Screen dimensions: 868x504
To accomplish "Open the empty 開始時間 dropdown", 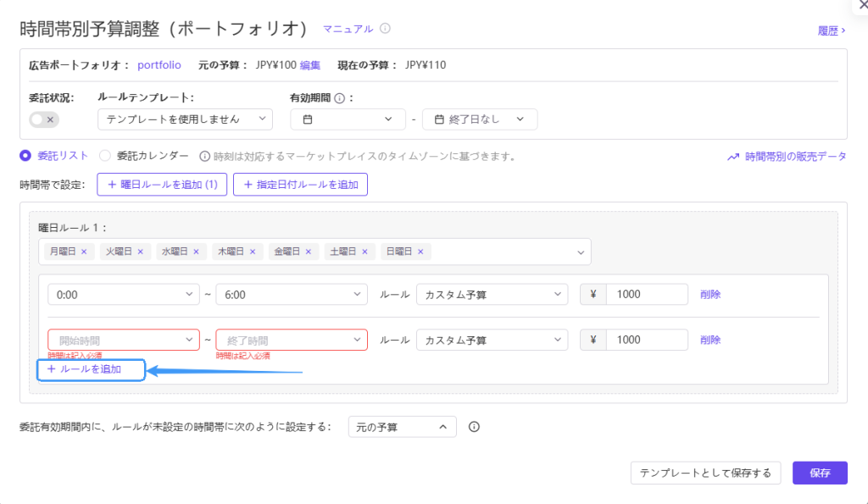I will pos(124,340).
